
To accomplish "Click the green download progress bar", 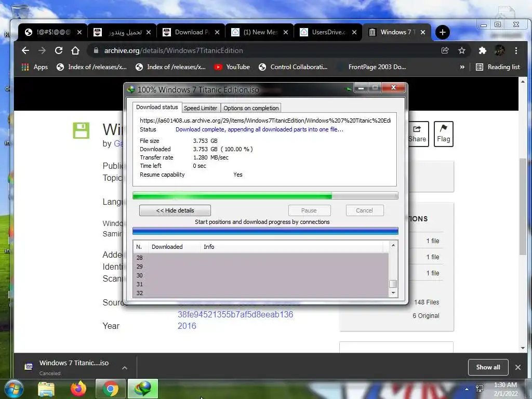I will (x=265, y=195).
